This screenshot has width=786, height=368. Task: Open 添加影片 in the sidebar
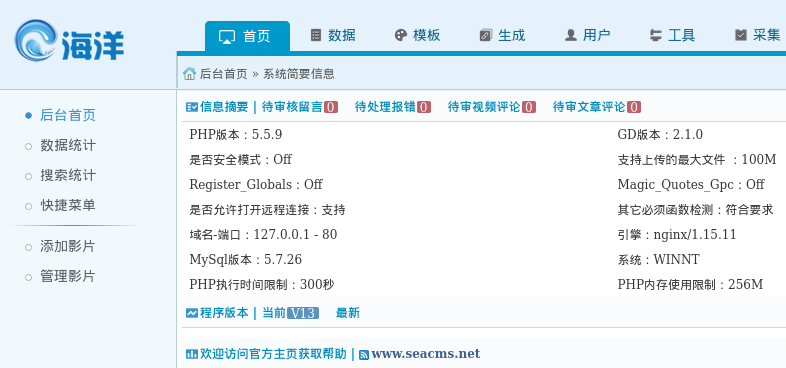68,247
